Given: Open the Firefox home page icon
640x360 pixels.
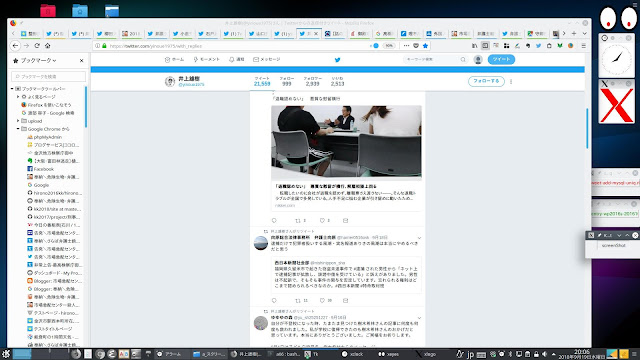Looking at the screenshot, I should pos(47,46).
